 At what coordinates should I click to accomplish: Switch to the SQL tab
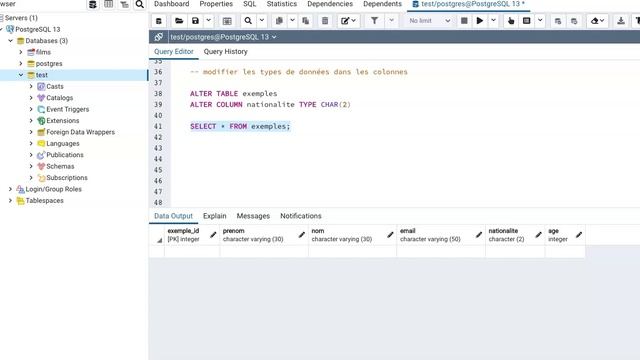click(x=249, y=4)
